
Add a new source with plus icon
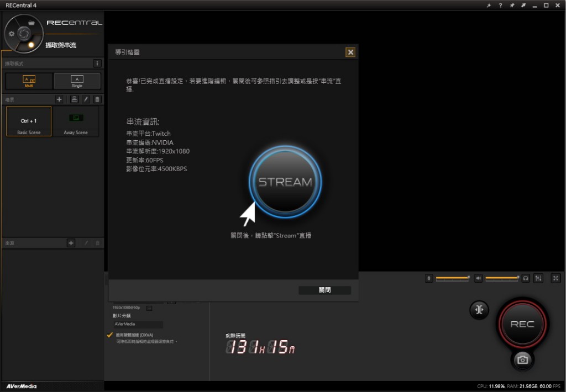pos(71,243)
